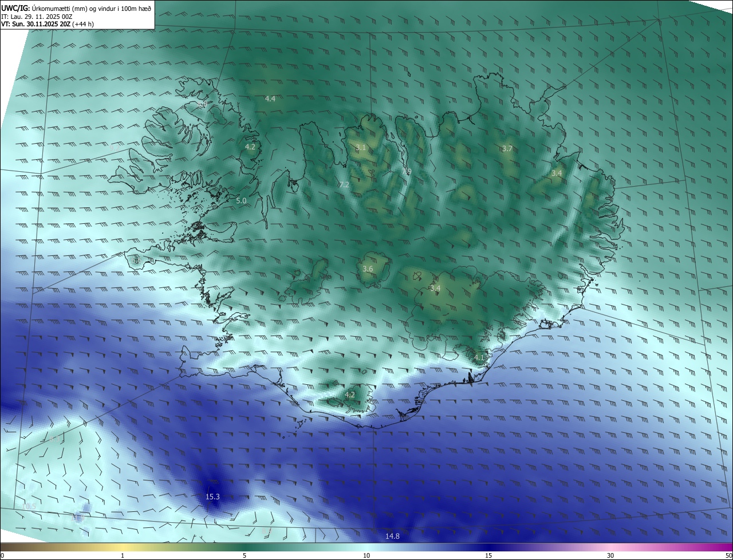Click the 3.1 value label

coord(361,147)
